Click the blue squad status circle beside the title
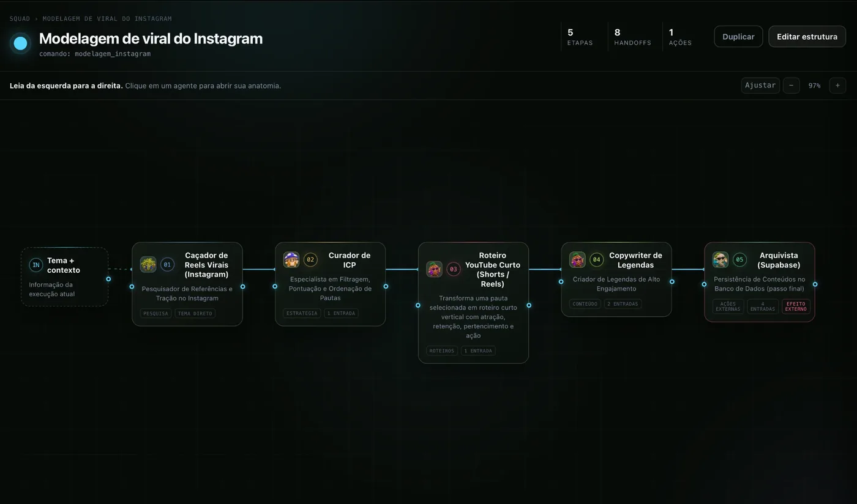 coord(20,43)
